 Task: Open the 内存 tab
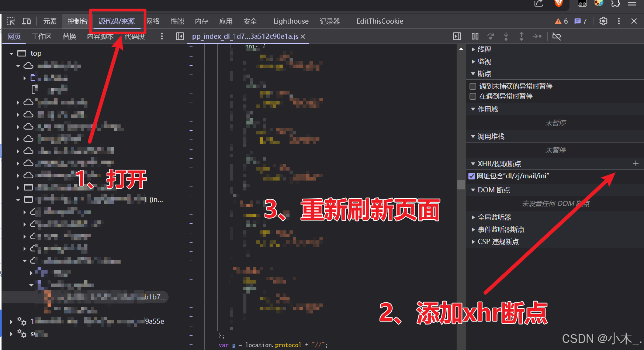click(x=201, y=21)
